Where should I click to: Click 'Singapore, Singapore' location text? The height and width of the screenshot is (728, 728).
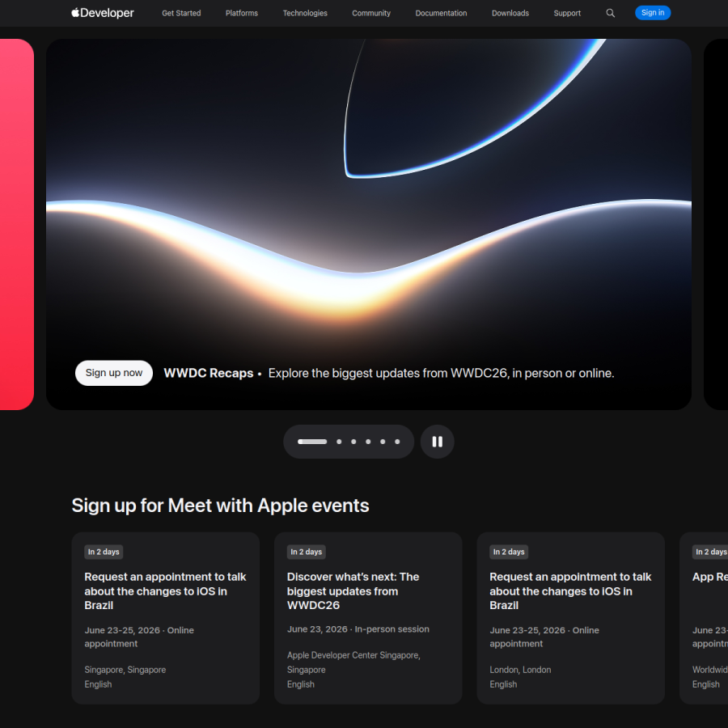pos(125,670)
